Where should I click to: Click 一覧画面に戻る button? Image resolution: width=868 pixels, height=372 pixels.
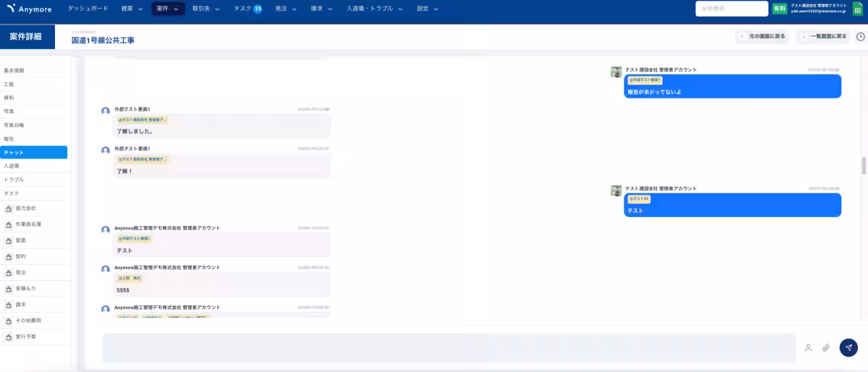pyautogui.click(x=823, y=36)
